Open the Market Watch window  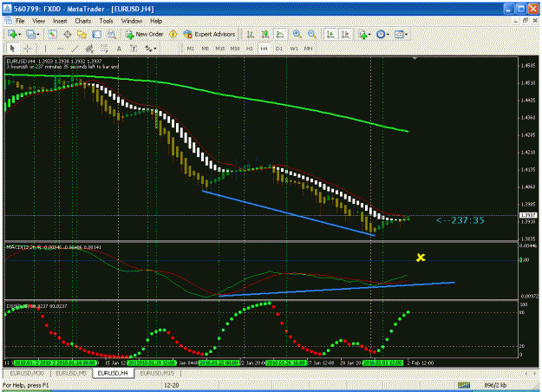pyautogui.click(x=52, y=34)
